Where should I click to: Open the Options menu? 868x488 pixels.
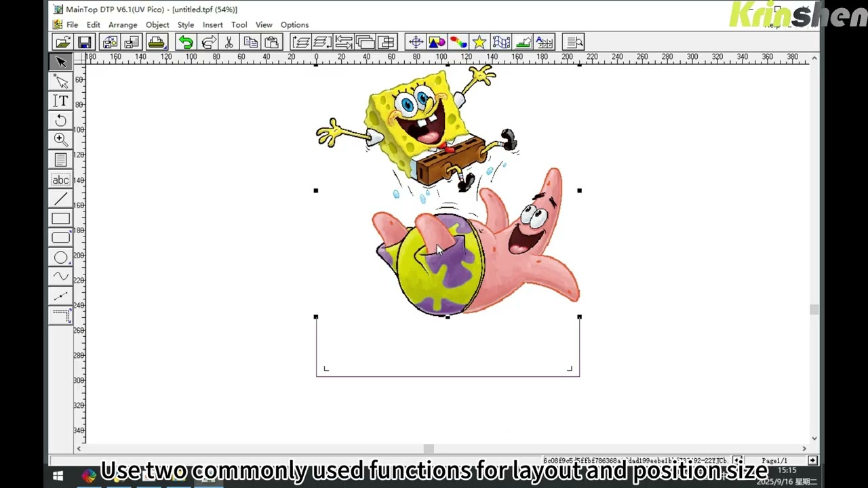(294, 24)
